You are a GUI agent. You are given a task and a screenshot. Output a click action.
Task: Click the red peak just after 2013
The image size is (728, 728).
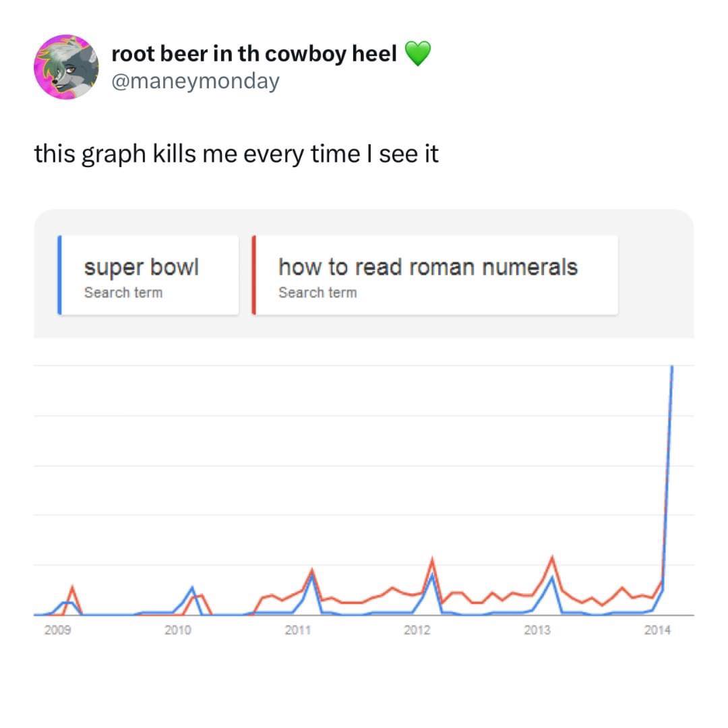pyautogui.click(x=552, y=558)
